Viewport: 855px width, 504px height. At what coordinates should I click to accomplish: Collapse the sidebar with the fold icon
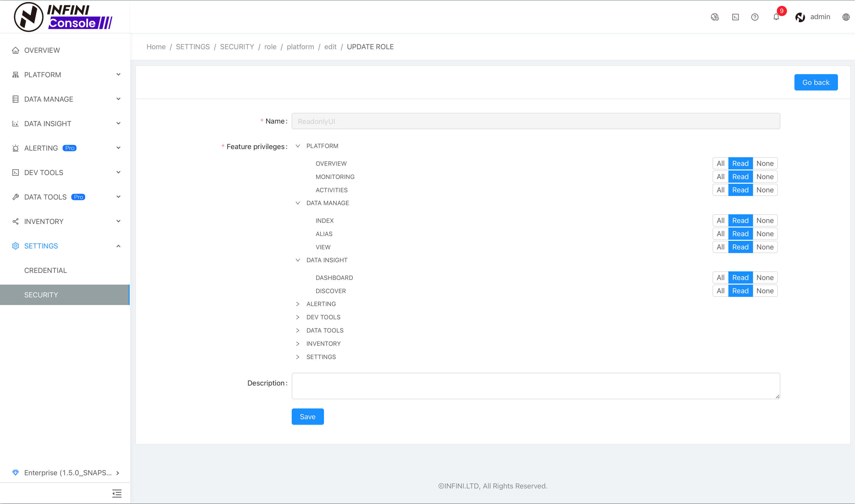point(117,494)
